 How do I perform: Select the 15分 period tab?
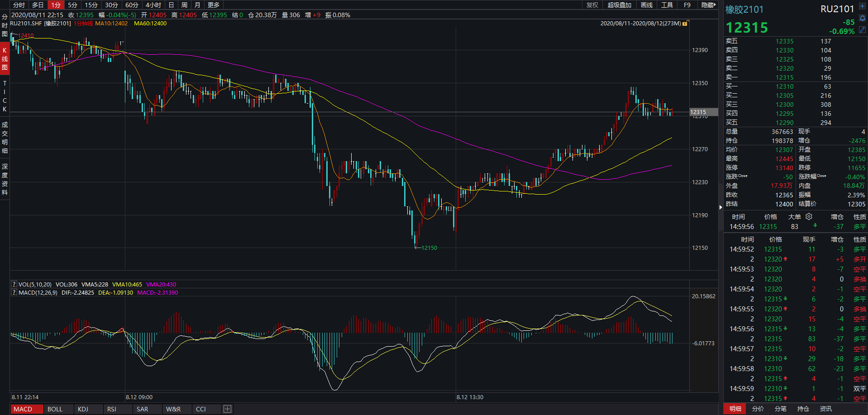pos(91,5)
